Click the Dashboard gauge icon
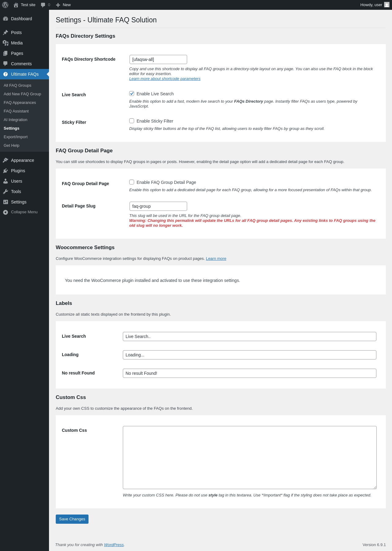Image resolution: width=392 pixels, height=551 pixels. pyautogui.click(x=6, y=19)
